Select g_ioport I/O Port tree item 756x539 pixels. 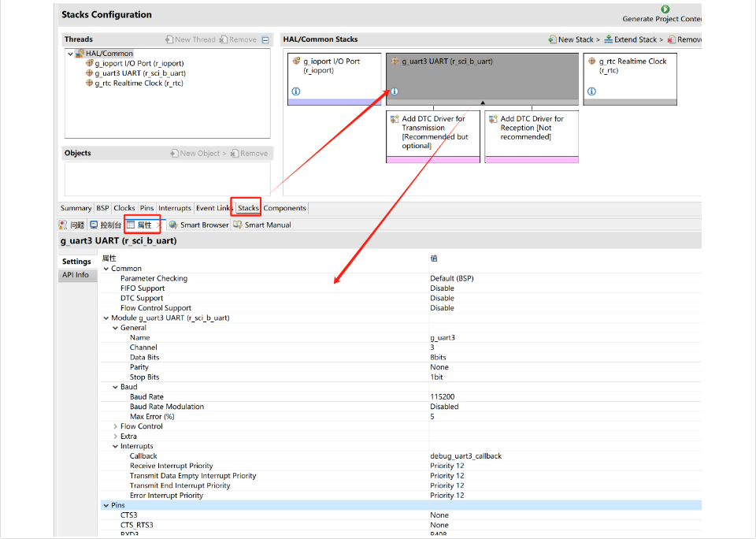click(x=135, y=63)
